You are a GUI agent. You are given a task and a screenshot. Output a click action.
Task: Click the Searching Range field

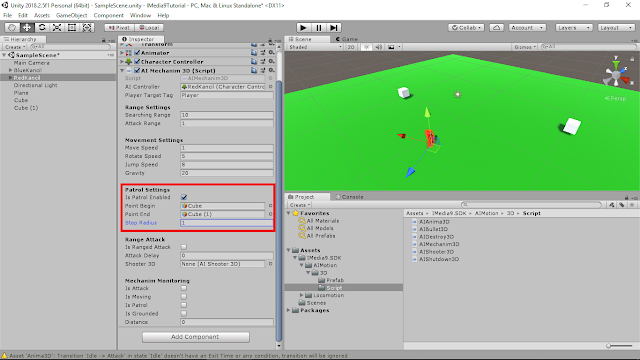tap(227, 115)
